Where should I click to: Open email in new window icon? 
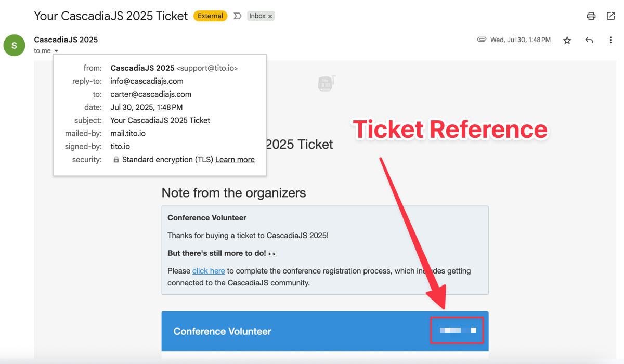tap(611, 16)
